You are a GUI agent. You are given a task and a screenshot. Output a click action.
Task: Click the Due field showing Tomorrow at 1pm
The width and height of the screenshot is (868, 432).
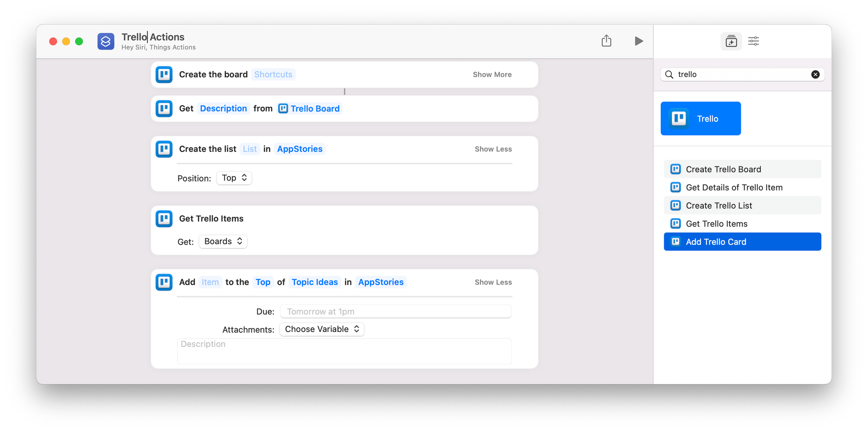click(396, 312)
